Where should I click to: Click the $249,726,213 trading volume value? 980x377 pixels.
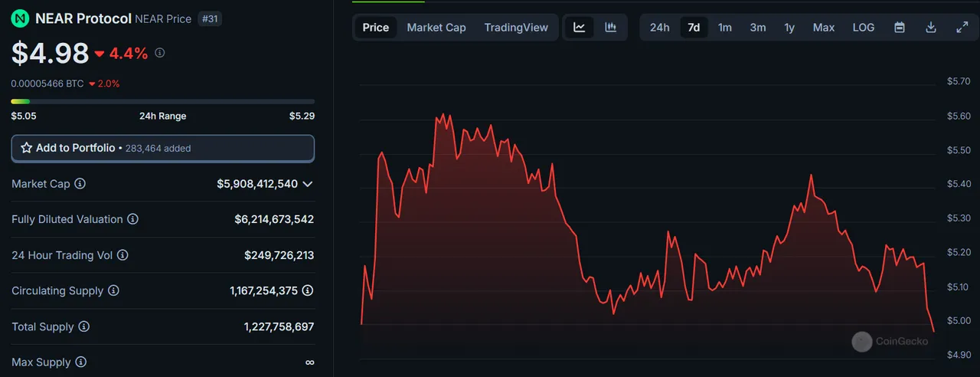pyautogui.click(x=279, y=255)
